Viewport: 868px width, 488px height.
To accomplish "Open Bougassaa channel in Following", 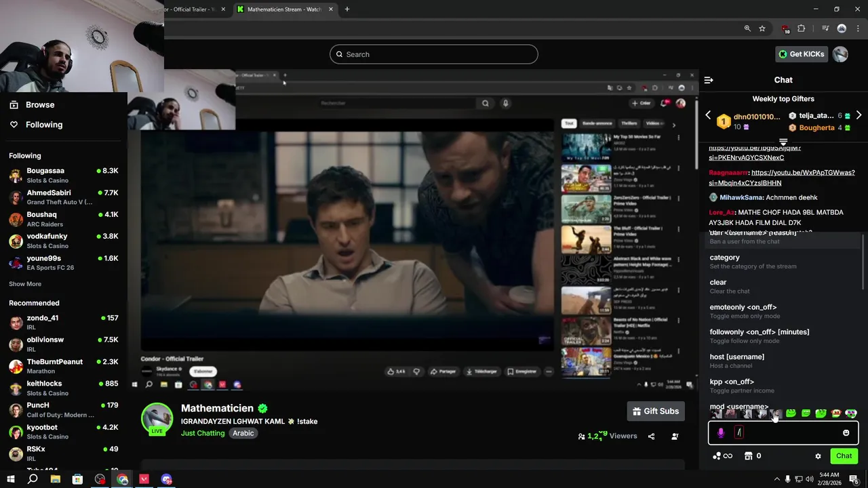I will click(64, 175).
